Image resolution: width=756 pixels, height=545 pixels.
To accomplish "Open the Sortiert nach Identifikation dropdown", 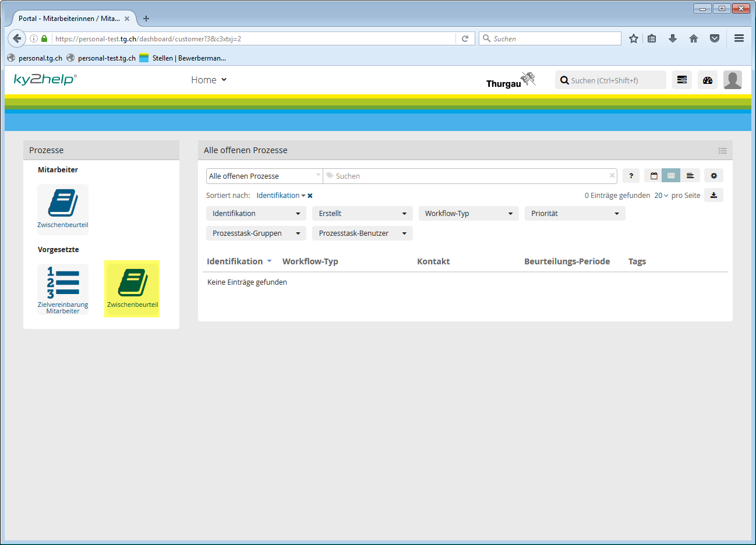I will [x=281, y=196].
